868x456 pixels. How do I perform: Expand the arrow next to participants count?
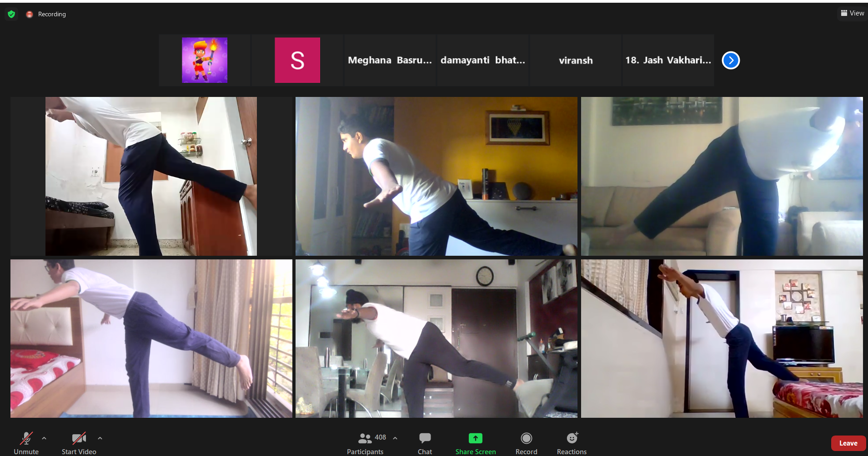[395, 438]
